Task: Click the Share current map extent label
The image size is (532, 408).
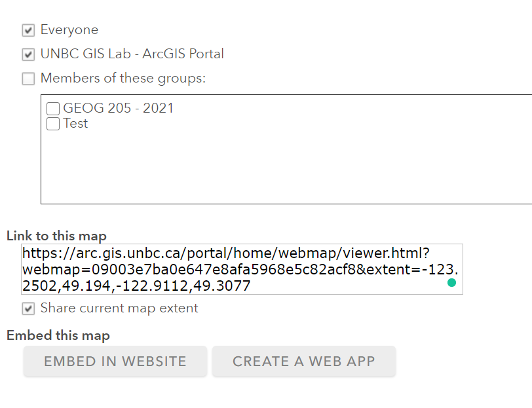Action: pos(119,308)
